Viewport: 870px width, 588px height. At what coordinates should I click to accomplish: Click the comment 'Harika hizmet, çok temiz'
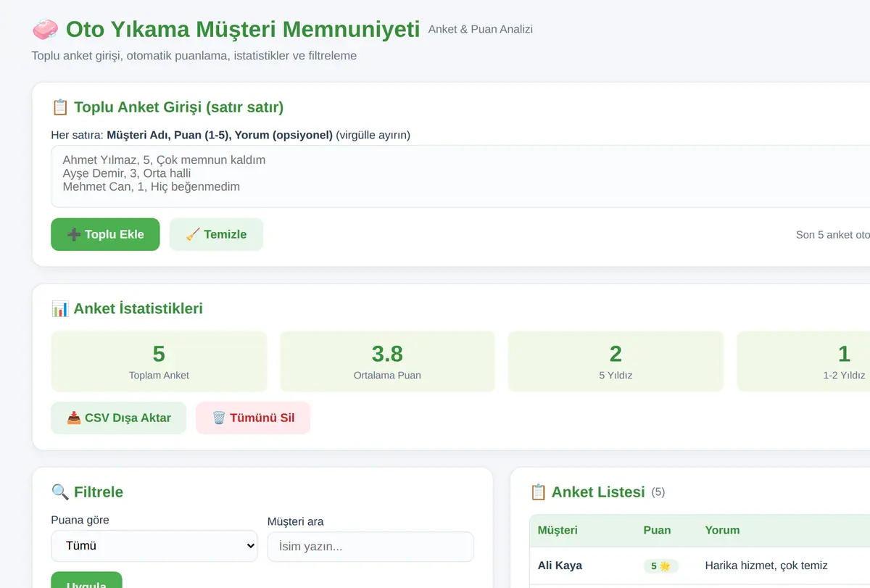click(766, 566)
